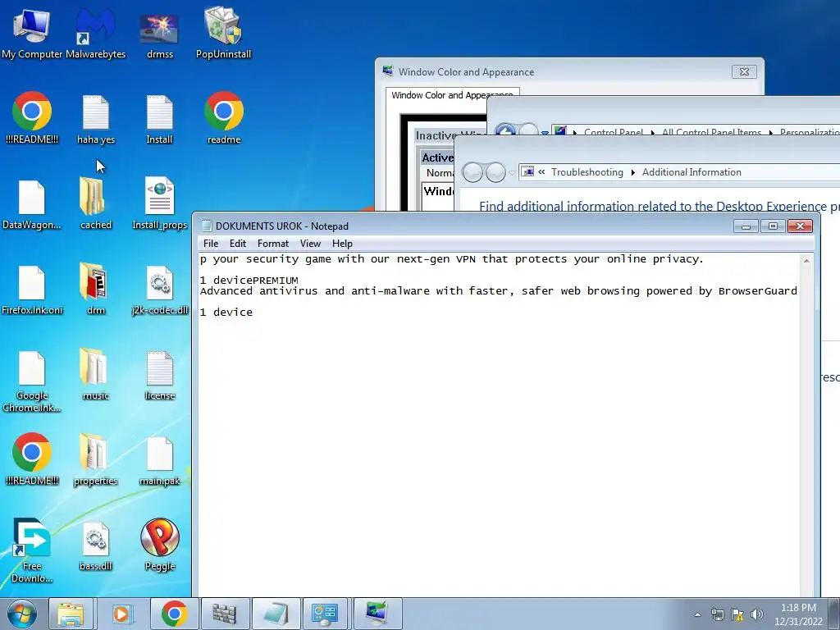The width and height of the screenshot is (840, 630).
Task: Show hidden system tray icons arrow
Action: tap(697, 614)
